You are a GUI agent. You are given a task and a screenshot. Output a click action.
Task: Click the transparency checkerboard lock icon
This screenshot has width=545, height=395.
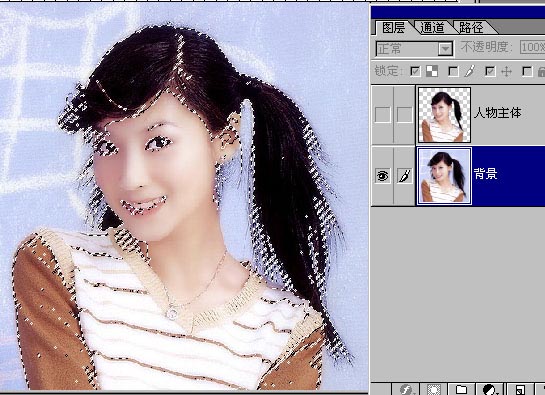pos(432,72)
